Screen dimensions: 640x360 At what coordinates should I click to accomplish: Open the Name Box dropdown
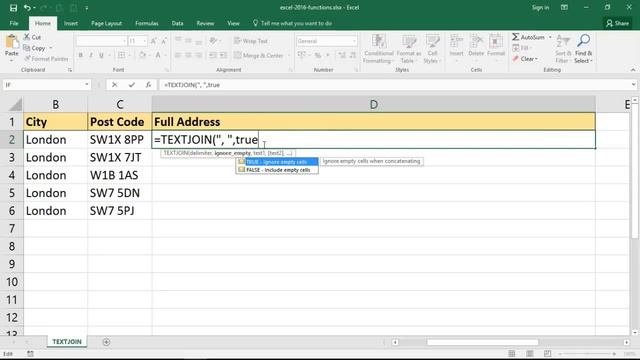[87, 85]
